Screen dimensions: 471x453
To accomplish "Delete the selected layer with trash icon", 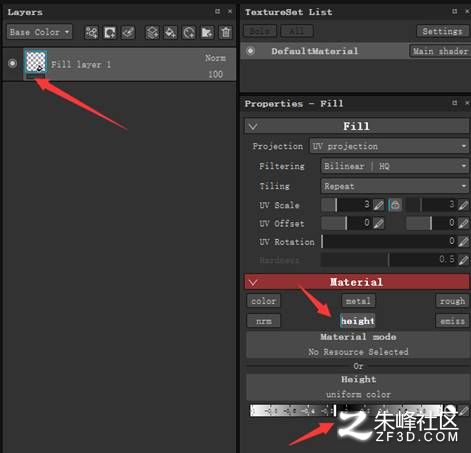I will [226, 33].
